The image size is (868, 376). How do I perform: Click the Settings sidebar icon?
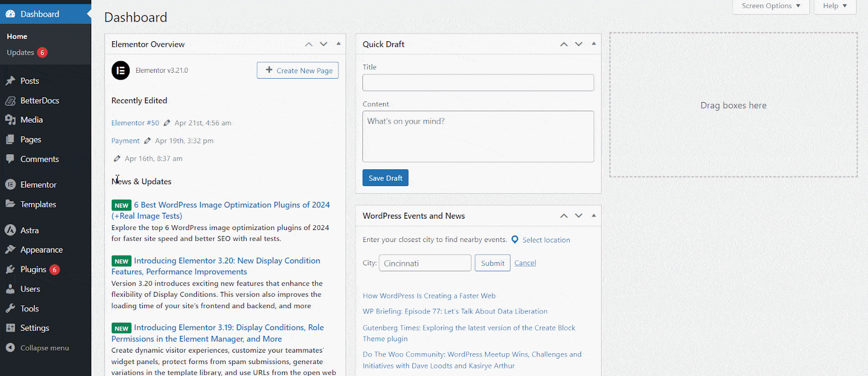point(10,328)
